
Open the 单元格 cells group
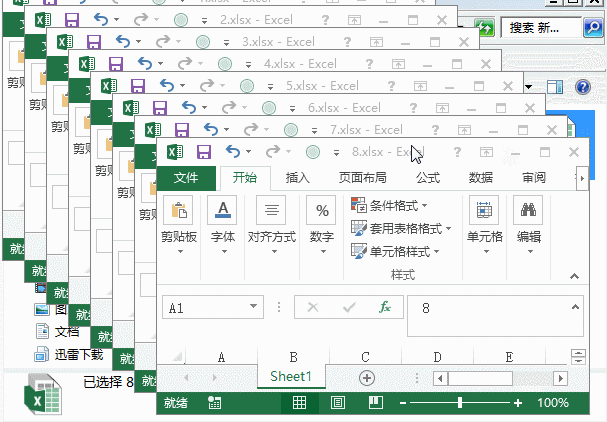484,225
